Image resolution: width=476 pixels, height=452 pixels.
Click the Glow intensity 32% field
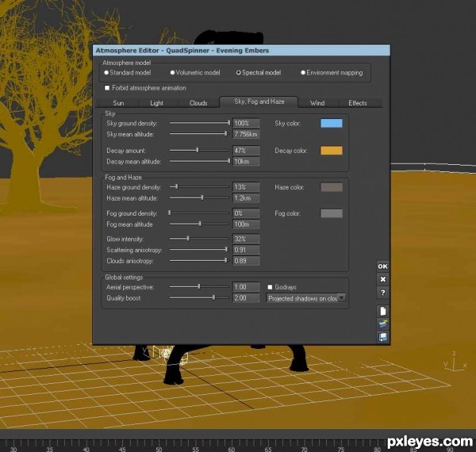pyautogui.click(x=246, y=239)
